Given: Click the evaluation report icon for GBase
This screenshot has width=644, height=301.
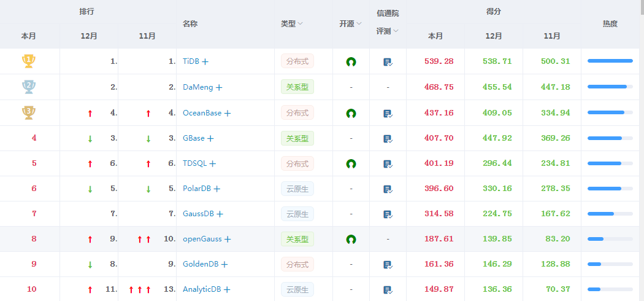Looking at the screenshot, I should click(x=388, y=139).
